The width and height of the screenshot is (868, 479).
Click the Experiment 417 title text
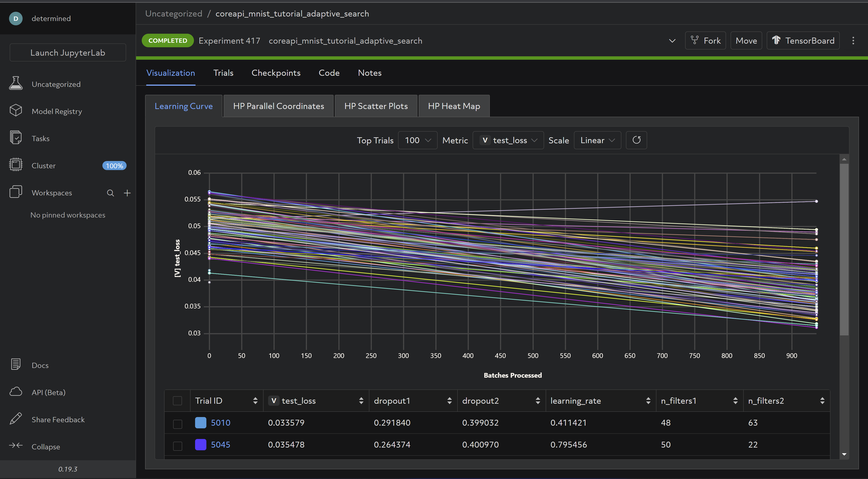click(x=229, y=41)
